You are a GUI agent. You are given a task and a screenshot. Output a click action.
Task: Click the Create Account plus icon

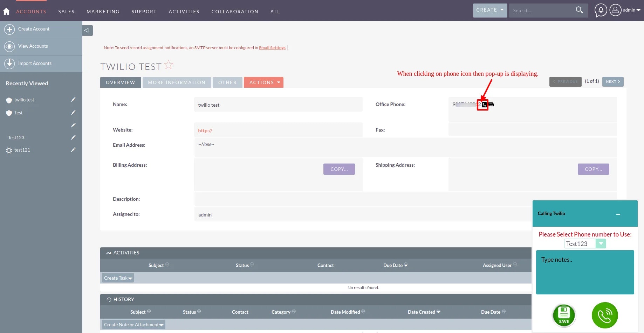click(x=9, y=29)
